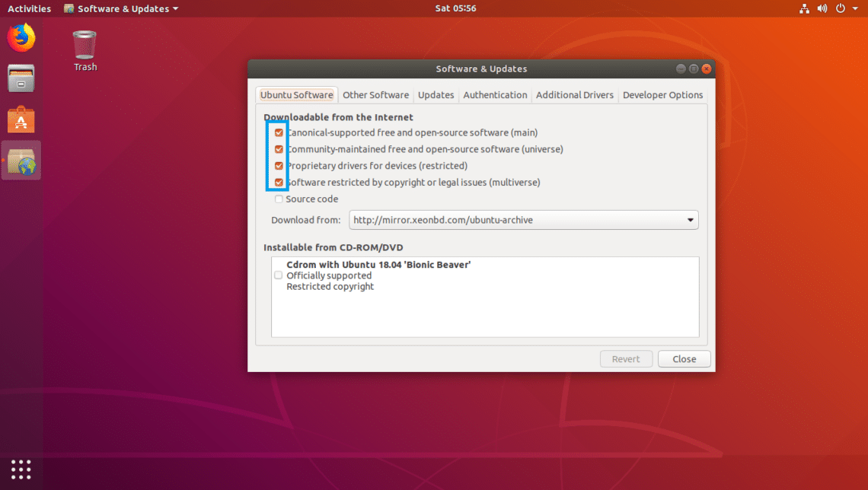Screen dimensions: 868x490
Task: Open the Additional Drivers tab
Action: tap(575, 95)
